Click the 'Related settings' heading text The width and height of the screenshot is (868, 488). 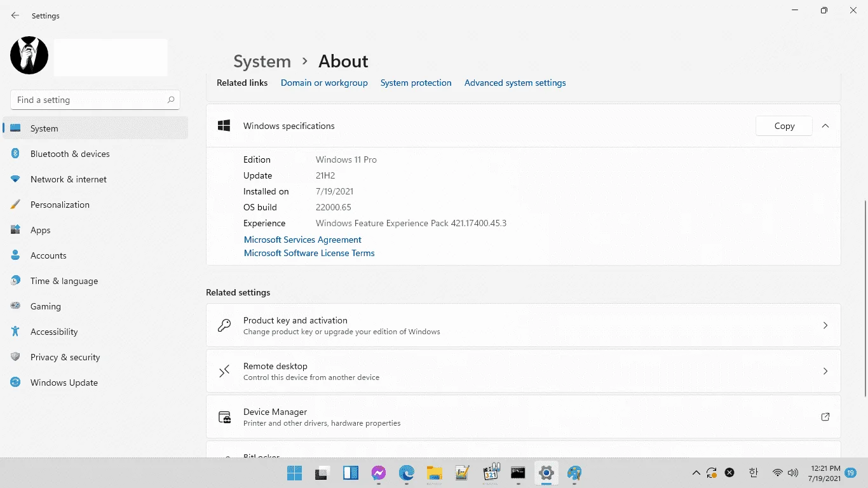(238, 292)
